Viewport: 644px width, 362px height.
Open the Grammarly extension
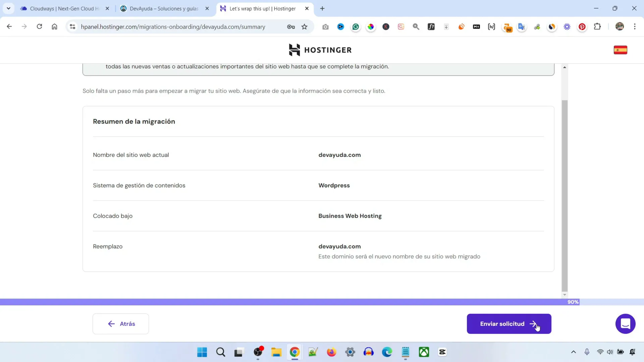click(356, 27)
